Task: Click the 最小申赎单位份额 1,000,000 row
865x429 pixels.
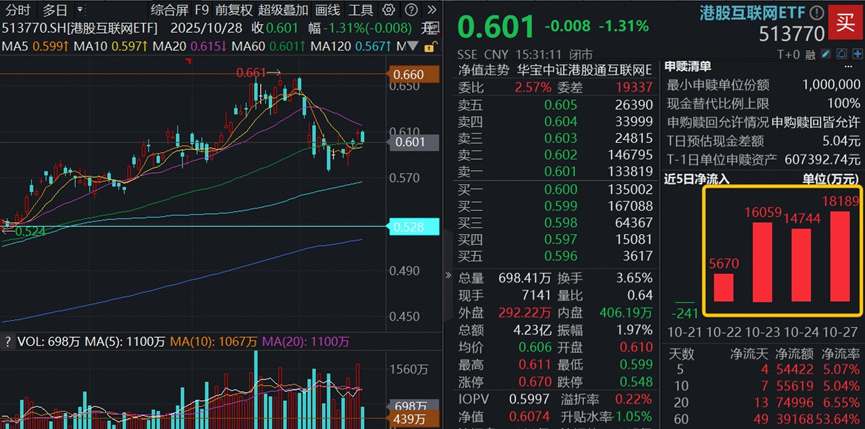Action: click(x=763, y=85)
